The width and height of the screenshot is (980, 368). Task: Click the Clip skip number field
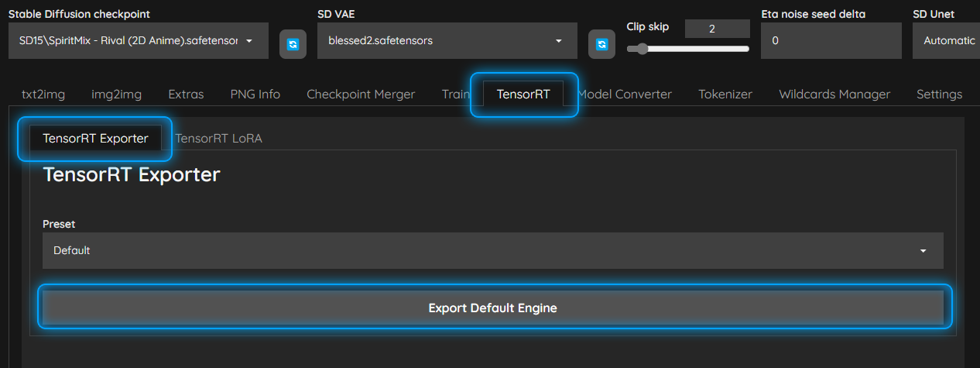tap(717, 29)
